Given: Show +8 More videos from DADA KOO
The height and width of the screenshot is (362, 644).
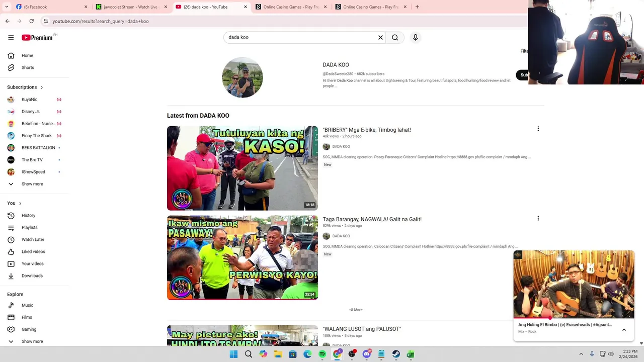Looking at the screenshot, I should click(356, 310).
